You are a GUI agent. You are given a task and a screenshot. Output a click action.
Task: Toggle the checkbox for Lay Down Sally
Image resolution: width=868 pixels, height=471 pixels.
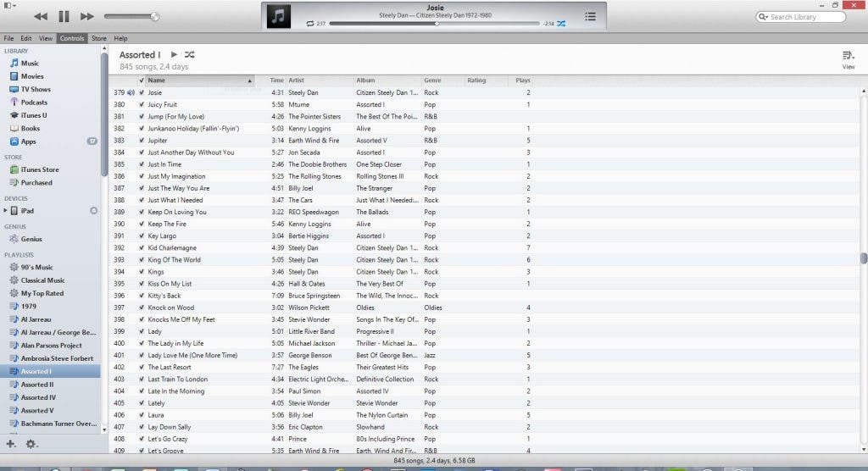click(142, 427)
